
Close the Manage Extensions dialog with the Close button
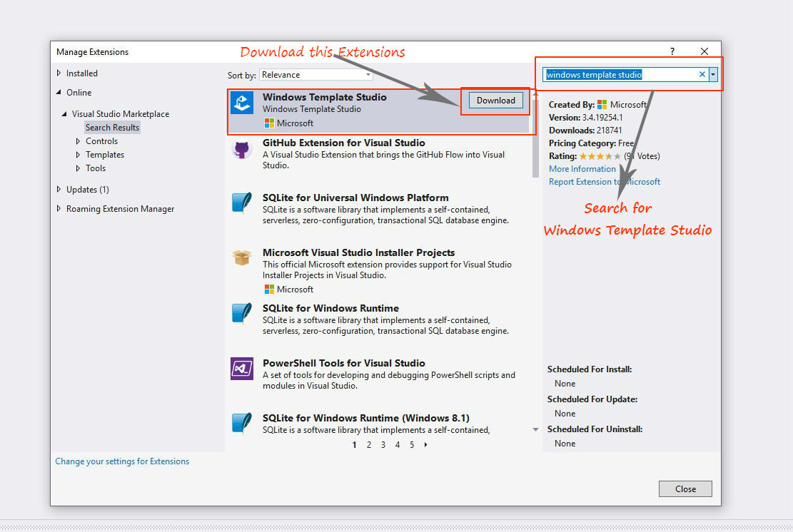coord(685,489)
